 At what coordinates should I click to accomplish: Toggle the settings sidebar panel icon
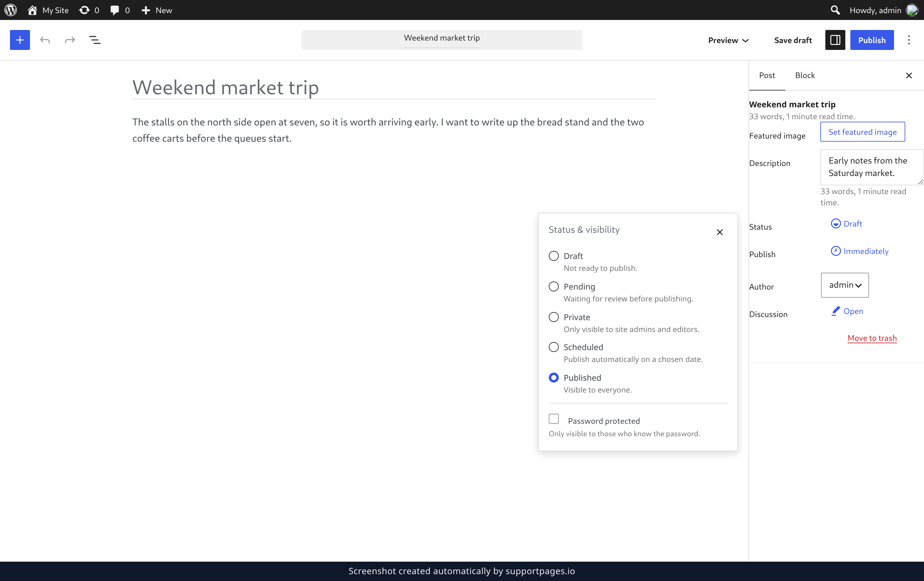pos(835,40)
